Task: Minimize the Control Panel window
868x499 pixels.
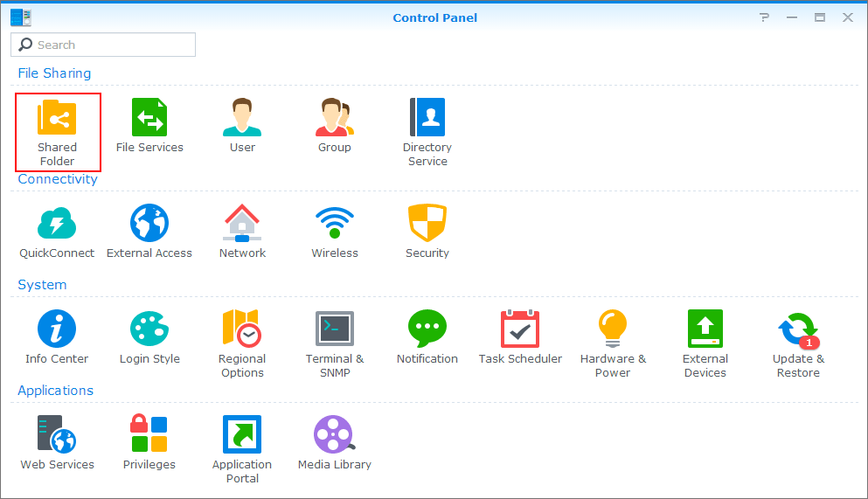Action: 792,17
